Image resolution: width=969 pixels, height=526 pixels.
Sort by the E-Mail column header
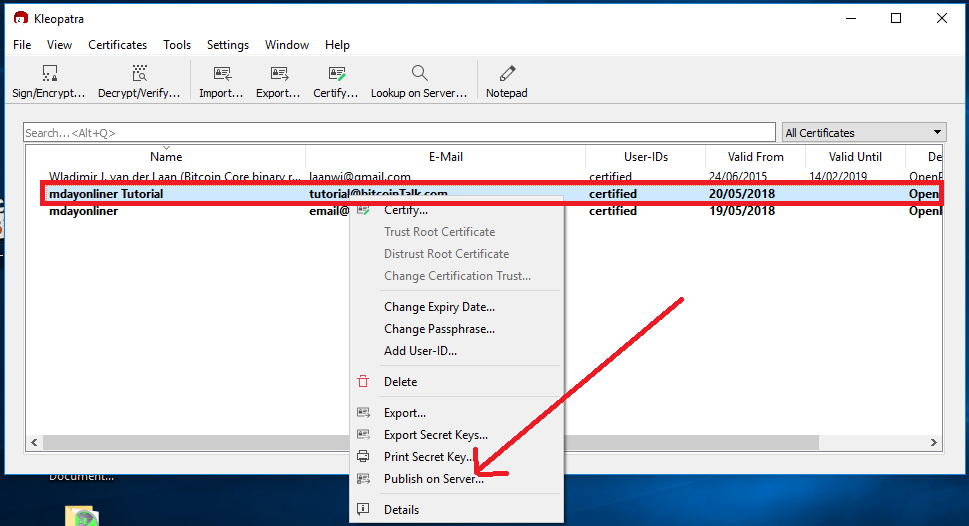coord(446,156)
